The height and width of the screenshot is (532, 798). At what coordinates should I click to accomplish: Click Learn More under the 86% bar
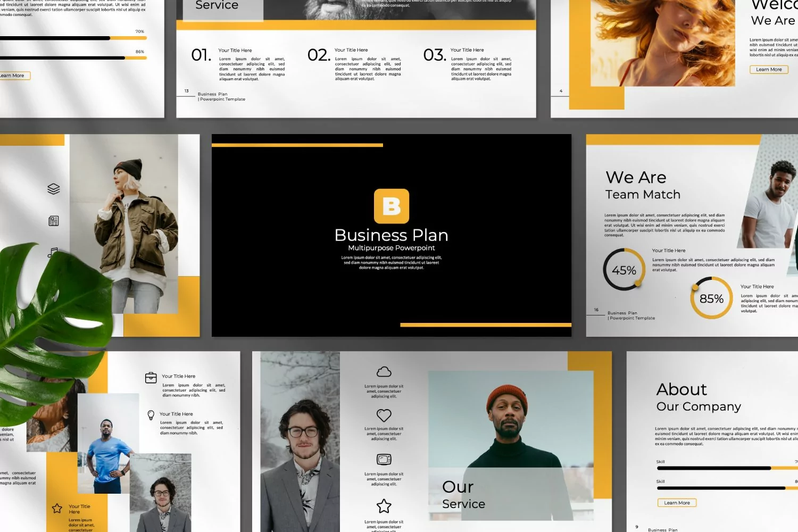[13, 76]
